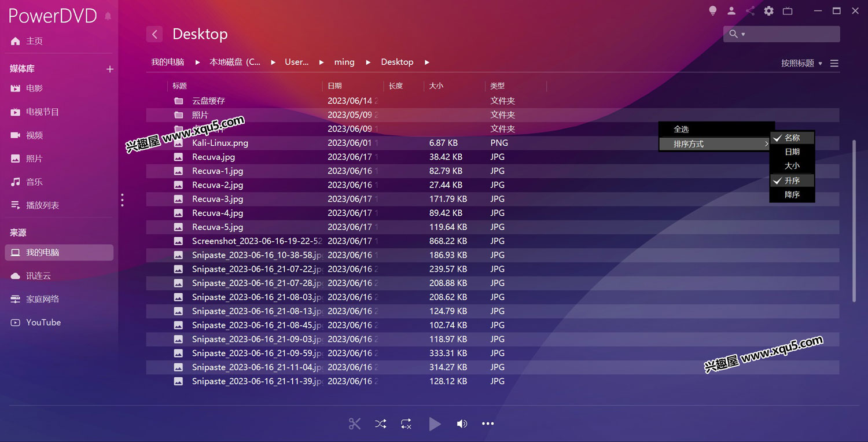Add to media library with plus icon

tap(110, 69)
